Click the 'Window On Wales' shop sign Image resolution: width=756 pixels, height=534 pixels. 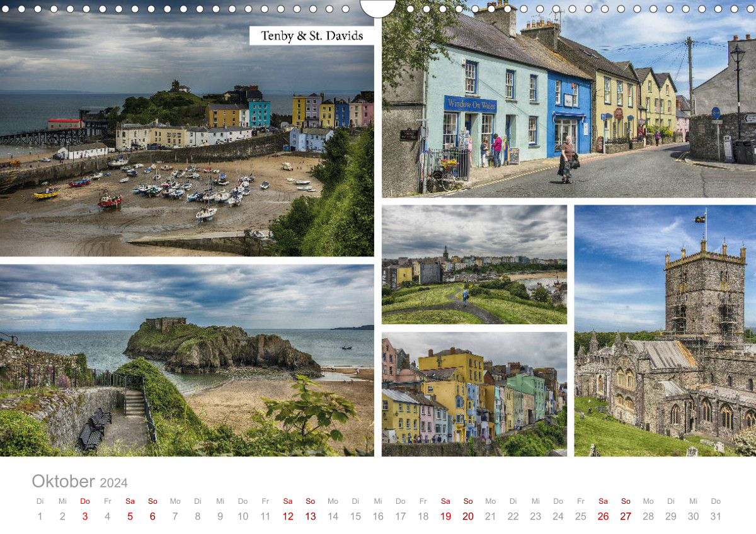tap(470, 105)
